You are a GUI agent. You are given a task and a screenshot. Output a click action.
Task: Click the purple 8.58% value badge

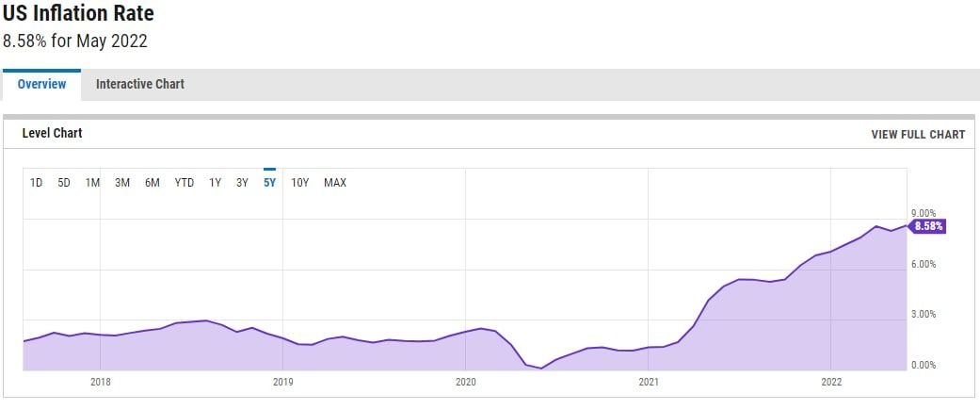pyautogui.click(x=928, y=226)
